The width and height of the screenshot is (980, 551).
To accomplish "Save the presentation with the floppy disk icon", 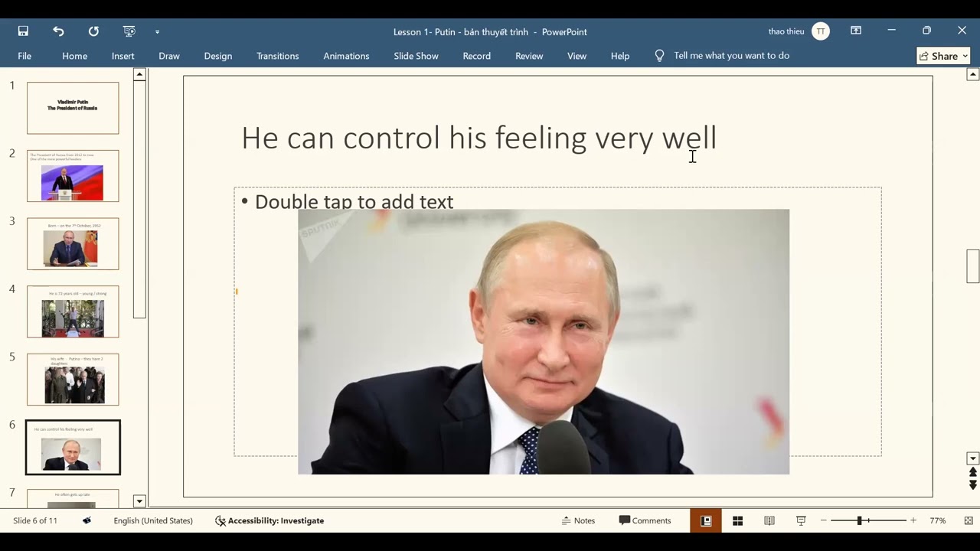I will tap(23, 31).
